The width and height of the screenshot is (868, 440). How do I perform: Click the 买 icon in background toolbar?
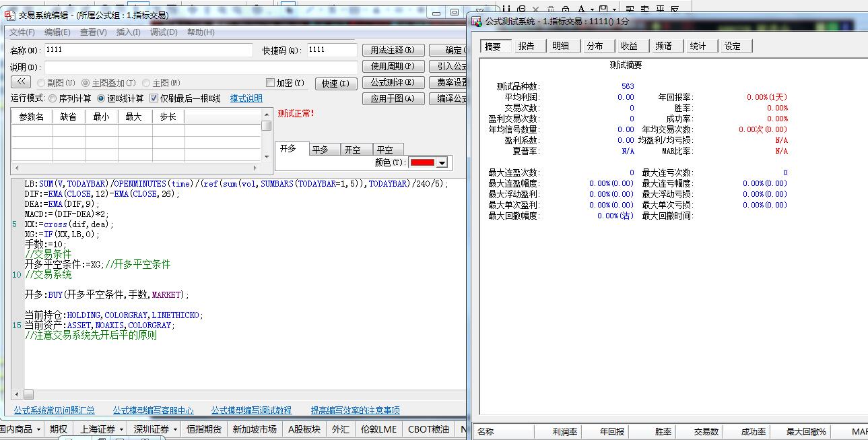click(630, 9)
